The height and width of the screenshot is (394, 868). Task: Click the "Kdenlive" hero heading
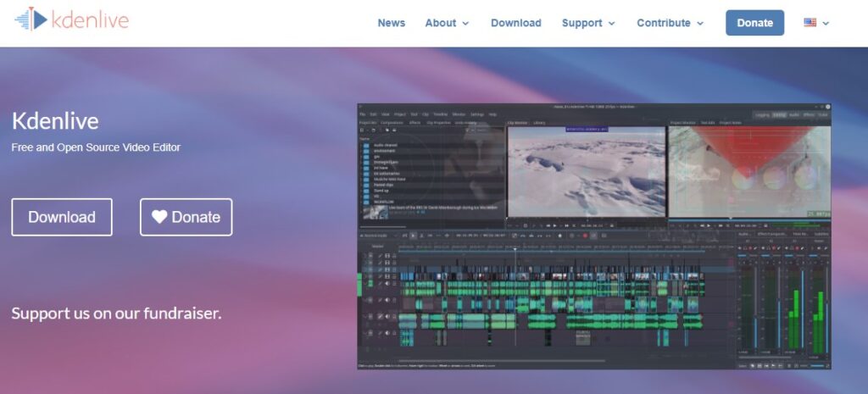click(55, 121)
